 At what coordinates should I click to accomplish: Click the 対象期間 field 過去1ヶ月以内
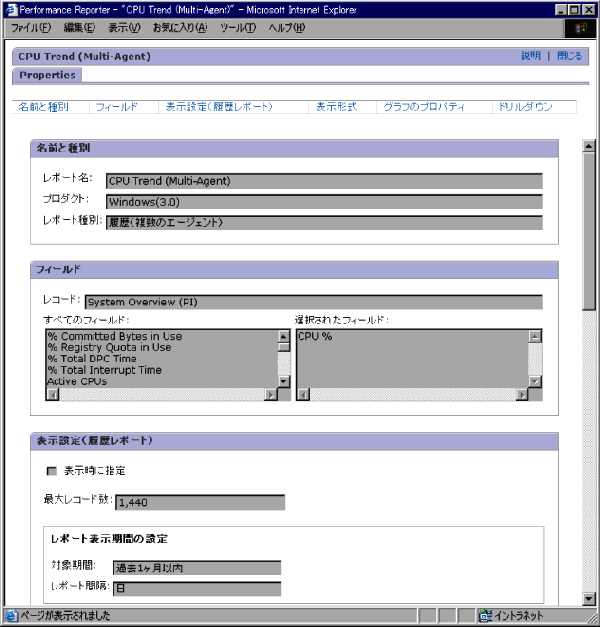tap(197, 568)
